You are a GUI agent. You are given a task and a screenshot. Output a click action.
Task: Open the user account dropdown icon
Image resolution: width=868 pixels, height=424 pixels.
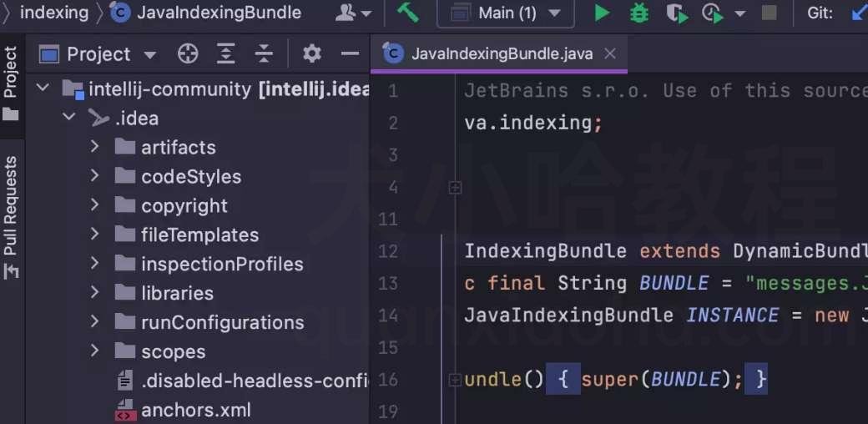353,13
